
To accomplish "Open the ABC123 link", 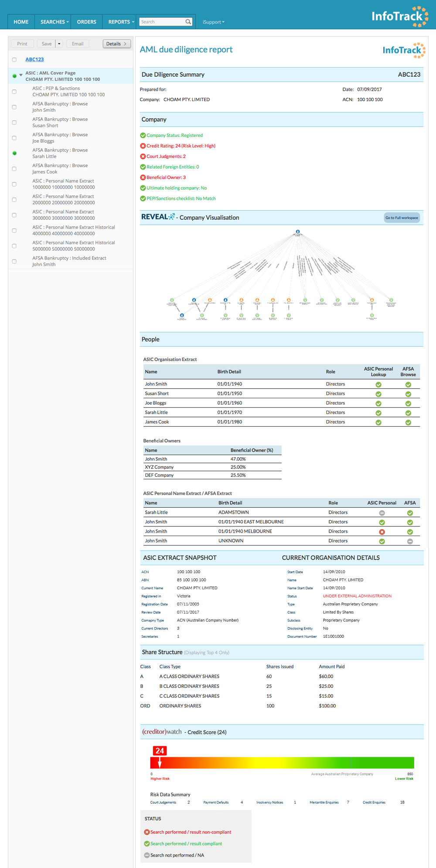I will tap(34, 59).
